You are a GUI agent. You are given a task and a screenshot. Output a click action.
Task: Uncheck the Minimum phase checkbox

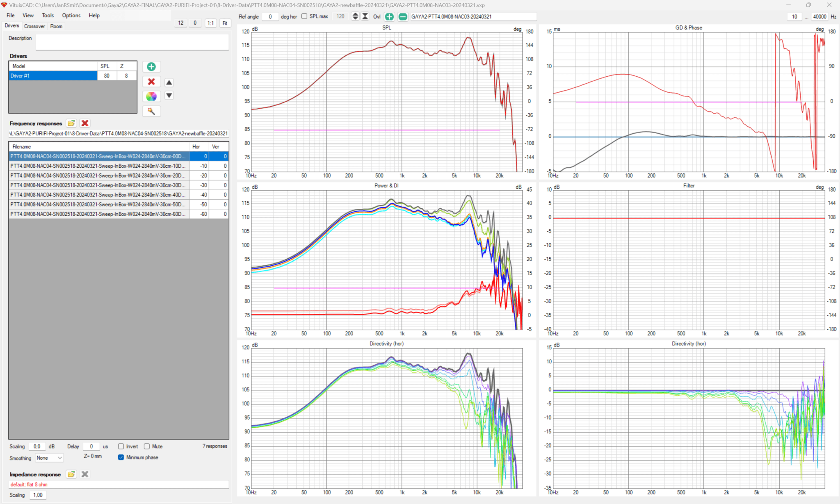tap(121, 457)
